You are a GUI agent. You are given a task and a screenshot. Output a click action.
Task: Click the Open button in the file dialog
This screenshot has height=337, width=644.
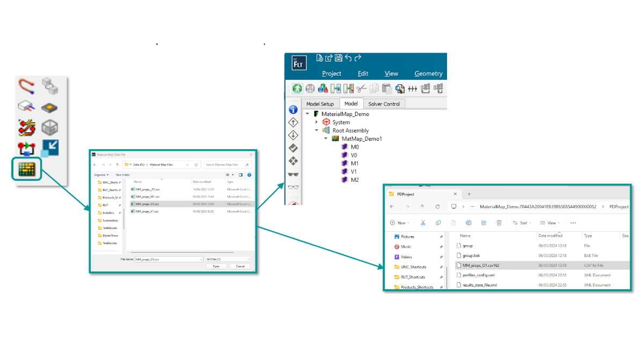[216, 266]
